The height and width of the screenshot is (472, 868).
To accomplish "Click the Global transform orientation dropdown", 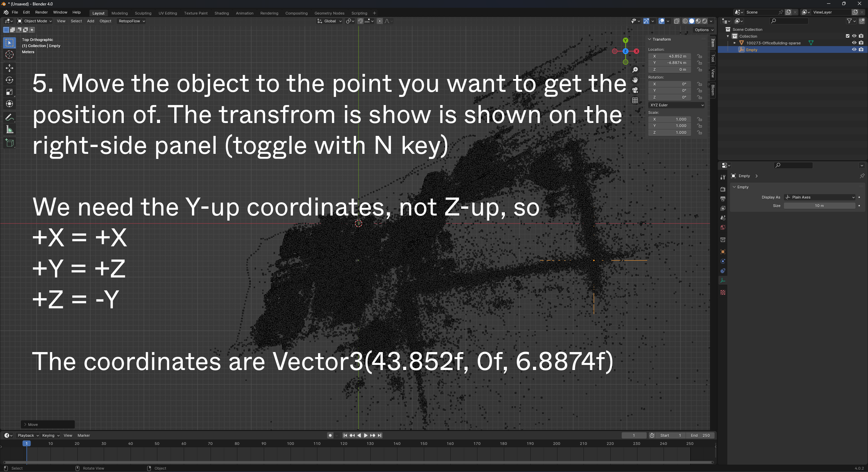I will click(329, 21).
